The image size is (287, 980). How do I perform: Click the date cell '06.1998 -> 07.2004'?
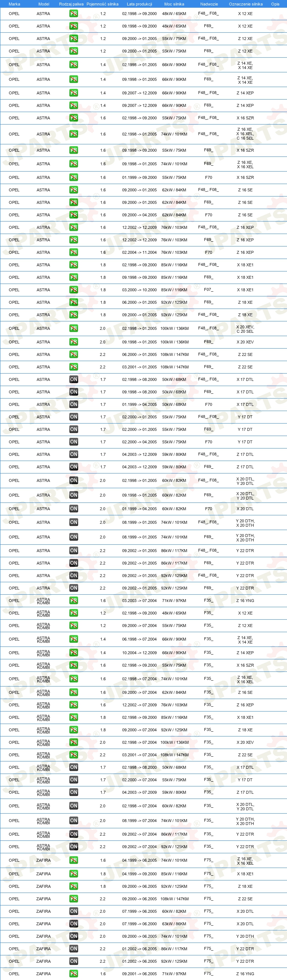tap(139, 639)
